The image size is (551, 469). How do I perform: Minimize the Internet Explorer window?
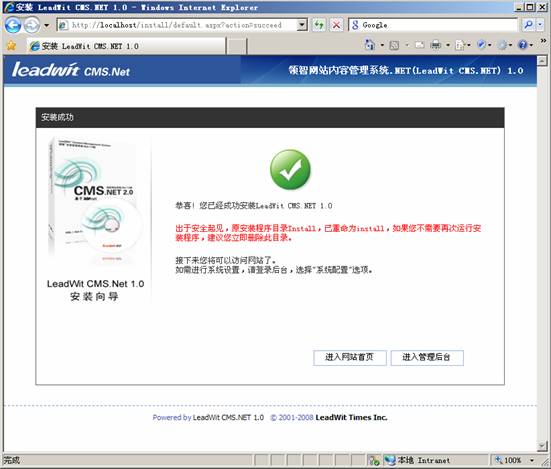[x=519, y=7]
